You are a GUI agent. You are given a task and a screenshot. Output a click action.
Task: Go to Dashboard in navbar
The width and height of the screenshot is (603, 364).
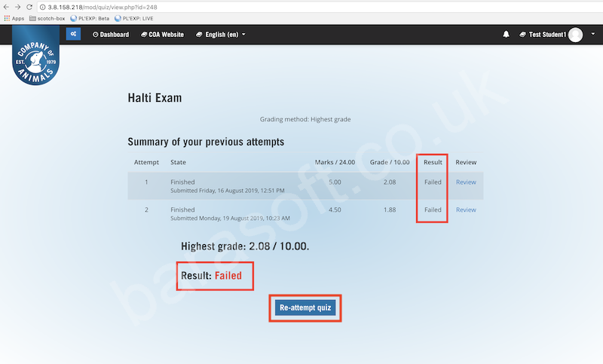[111, 35]
